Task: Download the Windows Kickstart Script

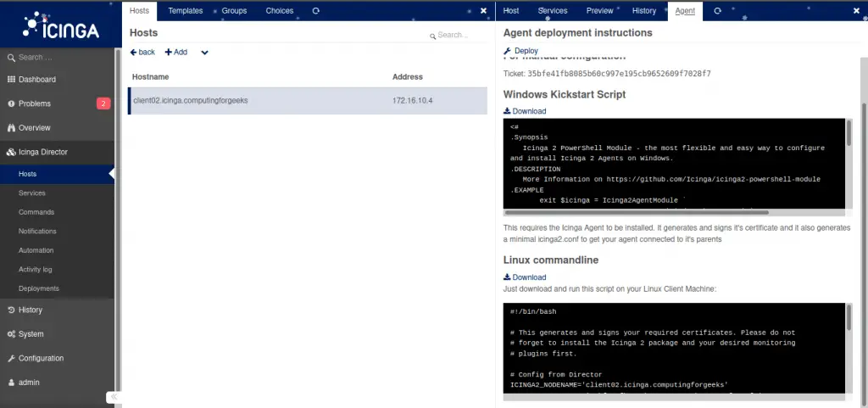Action: [x=525, y=111]
